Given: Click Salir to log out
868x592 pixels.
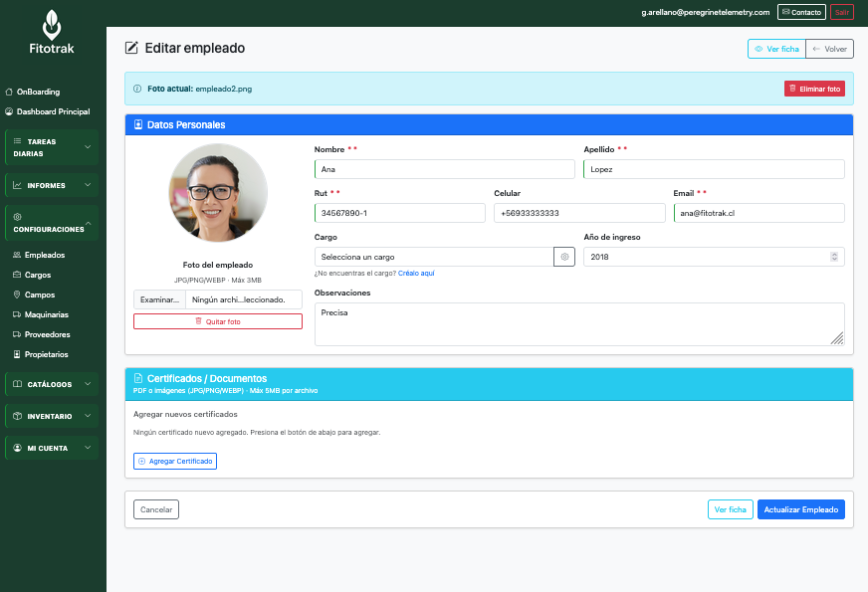Looking at the screenshot, I should (x=841, y=12).
